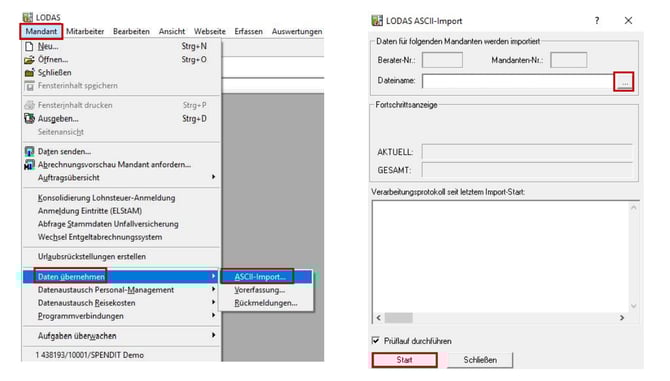This screenshot has width=670, height=381.
Task: Click the GESAMT progress bar
Action: (x=527, y=170)
